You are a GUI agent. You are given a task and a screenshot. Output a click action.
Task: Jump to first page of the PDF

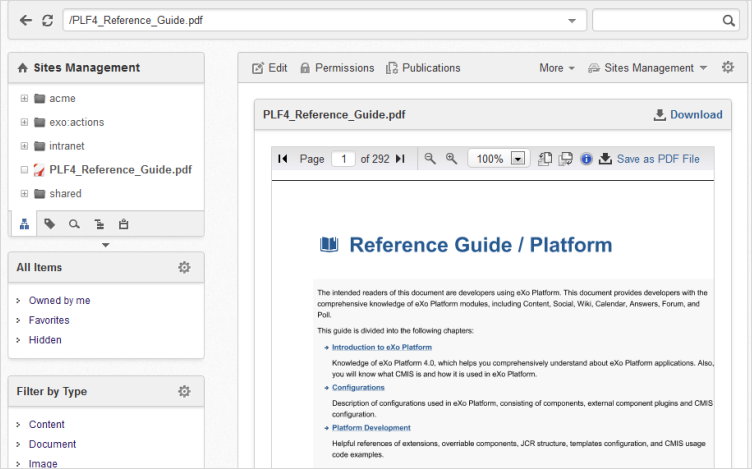[282, 159]
